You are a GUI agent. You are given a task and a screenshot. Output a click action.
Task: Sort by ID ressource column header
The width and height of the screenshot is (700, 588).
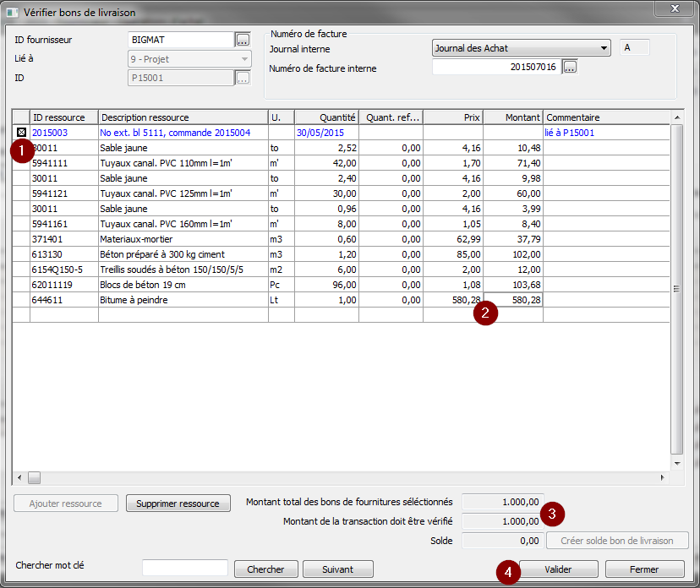point(63,117)
